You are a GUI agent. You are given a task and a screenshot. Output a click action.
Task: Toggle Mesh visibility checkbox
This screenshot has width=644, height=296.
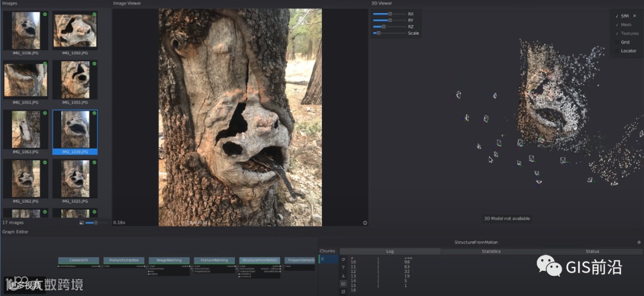(x=617, y=25)
